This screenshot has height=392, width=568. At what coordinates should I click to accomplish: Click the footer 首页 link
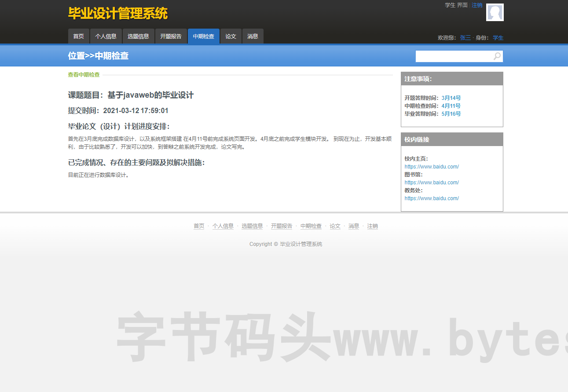(199, 226)
